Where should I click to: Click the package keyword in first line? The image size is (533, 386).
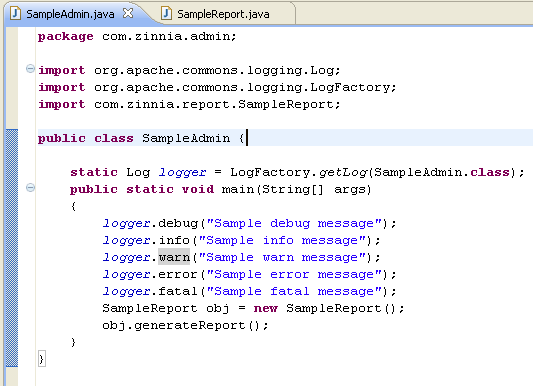click(65, 36)
